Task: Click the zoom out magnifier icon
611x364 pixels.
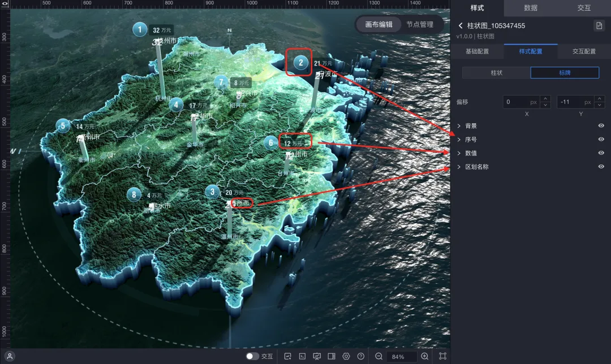Action: pyautogui.click(x=378, y=356)
